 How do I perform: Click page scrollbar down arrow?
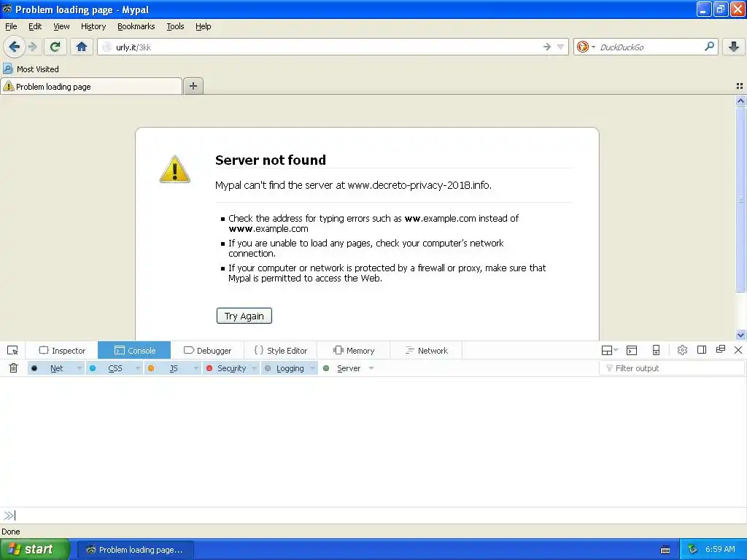(x=740, y=335)
